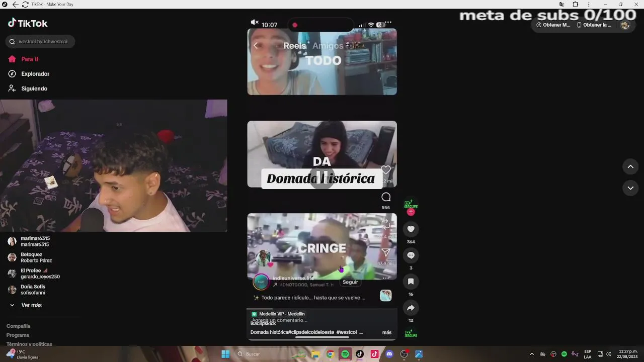Click the Para ti home icon
This screenshot has height=362, width=644.
tap(12, 59)
